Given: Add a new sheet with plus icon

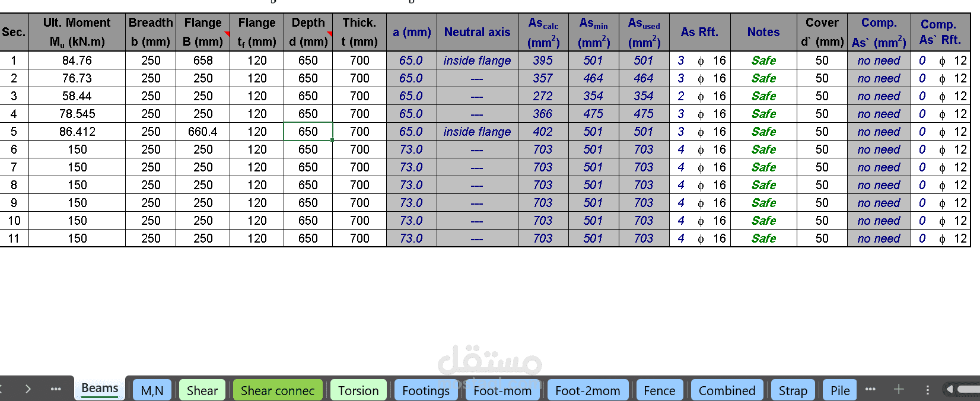Looking at the screenshot, I should point(899,389).
